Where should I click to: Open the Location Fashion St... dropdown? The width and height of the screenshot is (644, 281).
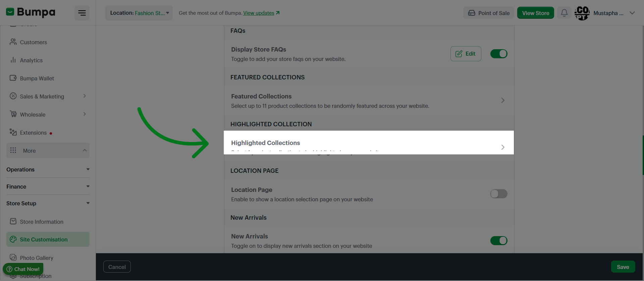139,13
